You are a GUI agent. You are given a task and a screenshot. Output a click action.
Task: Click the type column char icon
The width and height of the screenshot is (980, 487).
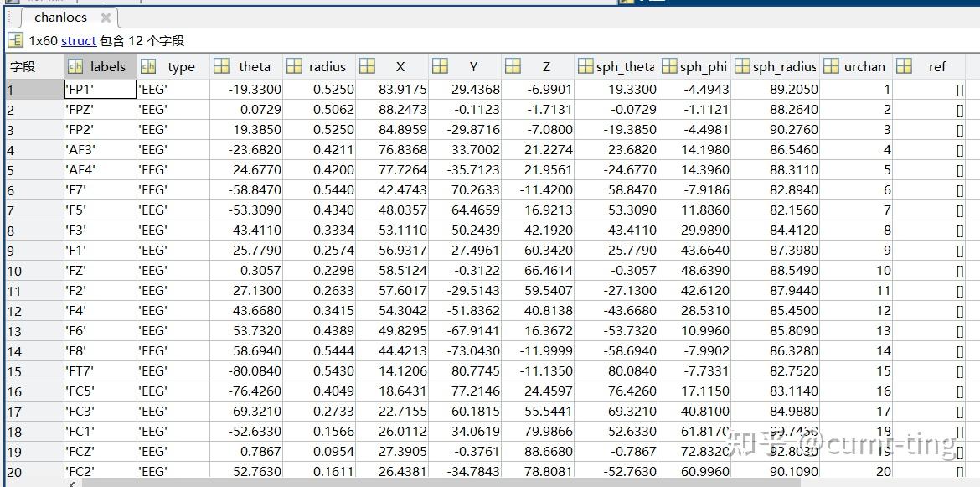[148, 66]
